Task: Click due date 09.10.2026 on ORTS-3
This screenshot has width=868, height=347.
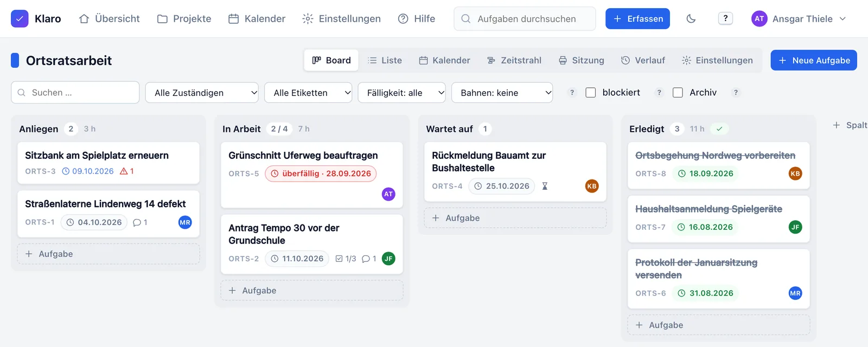Action: pos(88,171)
